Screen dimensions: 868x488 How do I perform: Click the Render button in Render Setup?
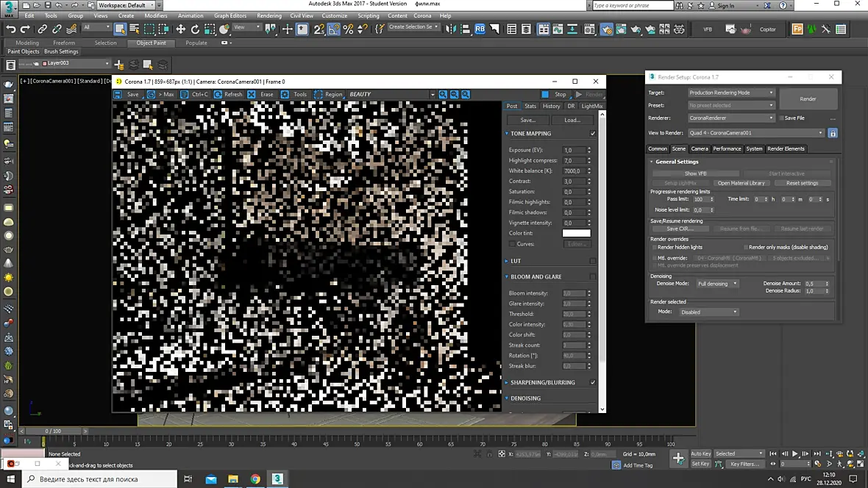pyautogui.click(x=808, y=99)
